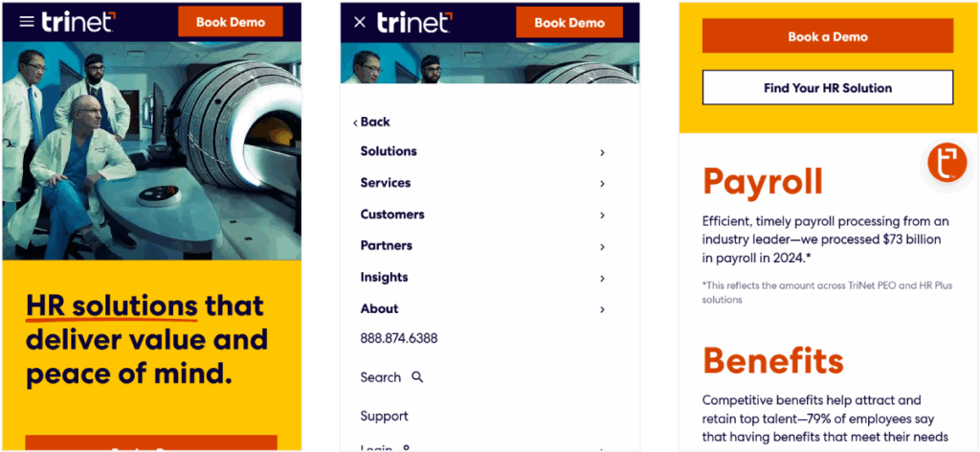Click the "$73 billion" payroll description text
Image resolution: width=980 pixels, height=452 pixels.
coord(826,239)
